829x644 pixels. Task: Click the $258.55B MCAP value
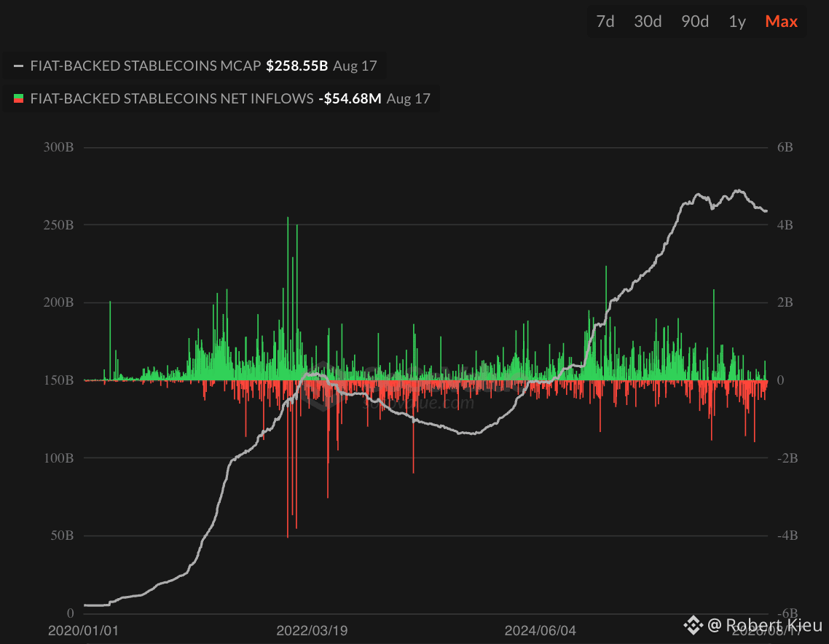tap(296, 66)
